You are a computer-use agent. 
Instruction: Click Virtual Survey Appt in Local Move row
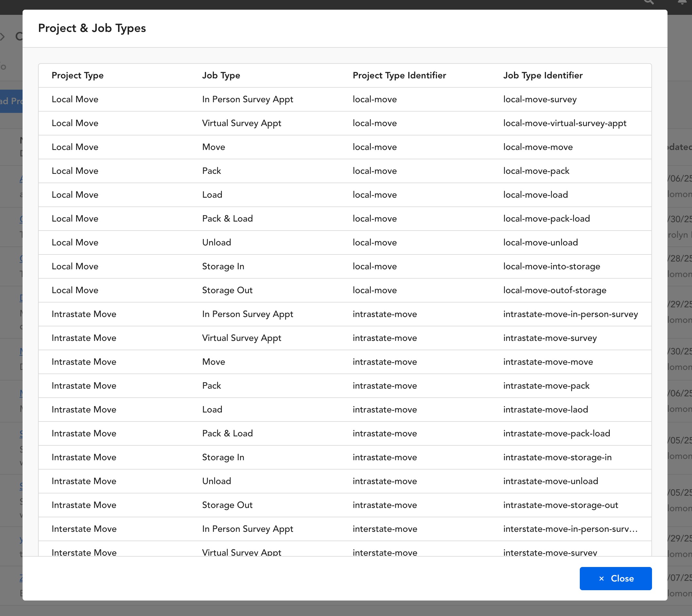click(x=242, y=123)
